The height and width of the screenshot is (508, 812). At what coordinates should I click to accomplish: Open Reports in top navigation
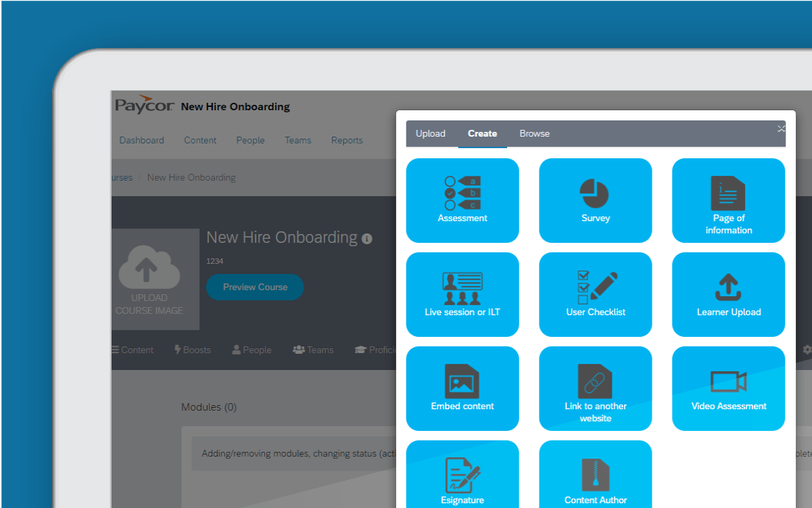point(347,140)
